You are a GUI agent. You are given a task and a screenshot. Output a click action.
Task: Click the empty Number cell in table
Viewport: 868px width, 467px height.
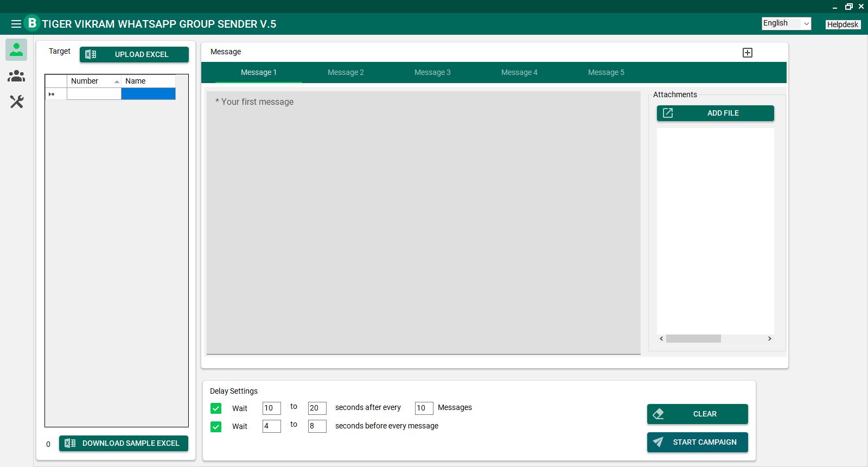point(94,94)
